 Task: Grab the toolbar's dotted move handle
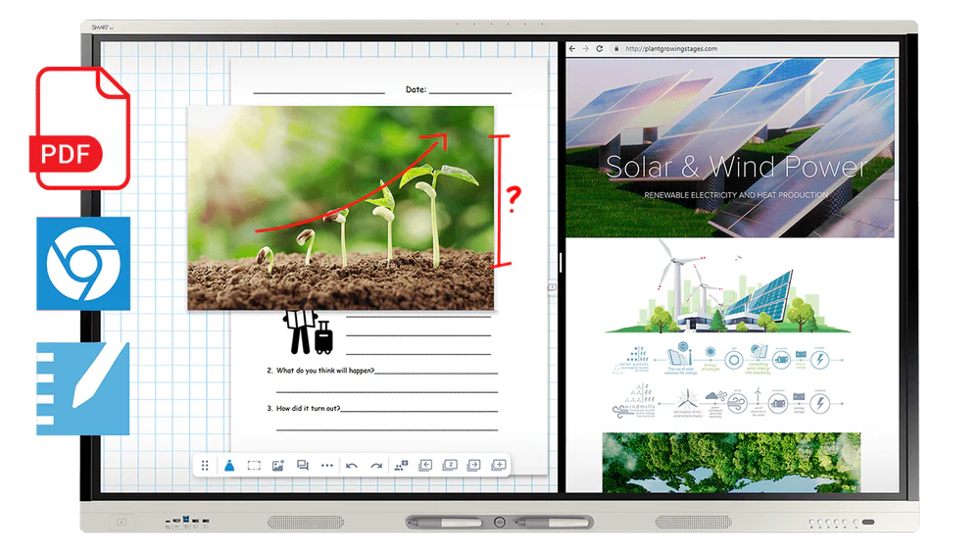[205, 466]
